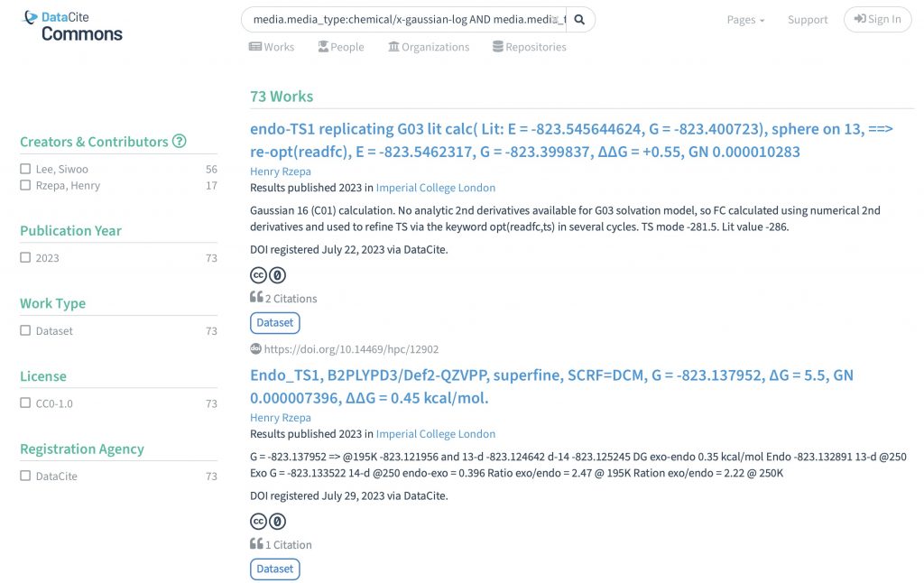This screenshot has height=583, width=924.
Task: Click the Dataset badge under the first result
Action: (x=274, y=322)
